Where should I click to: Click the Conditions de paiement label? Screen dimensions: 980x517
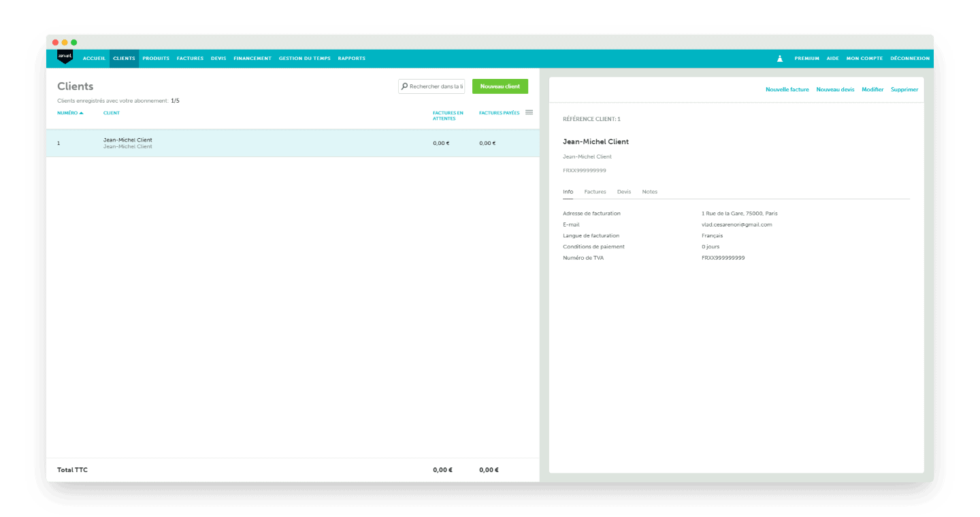tap(593, 247)
